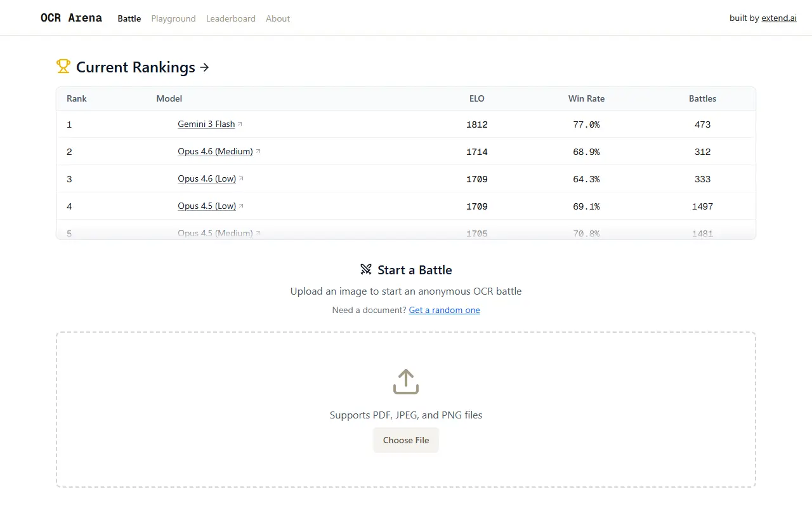
Task: Click the external-link arrow beside Gemini 3 Flash
Action: [x=240, y=124]
